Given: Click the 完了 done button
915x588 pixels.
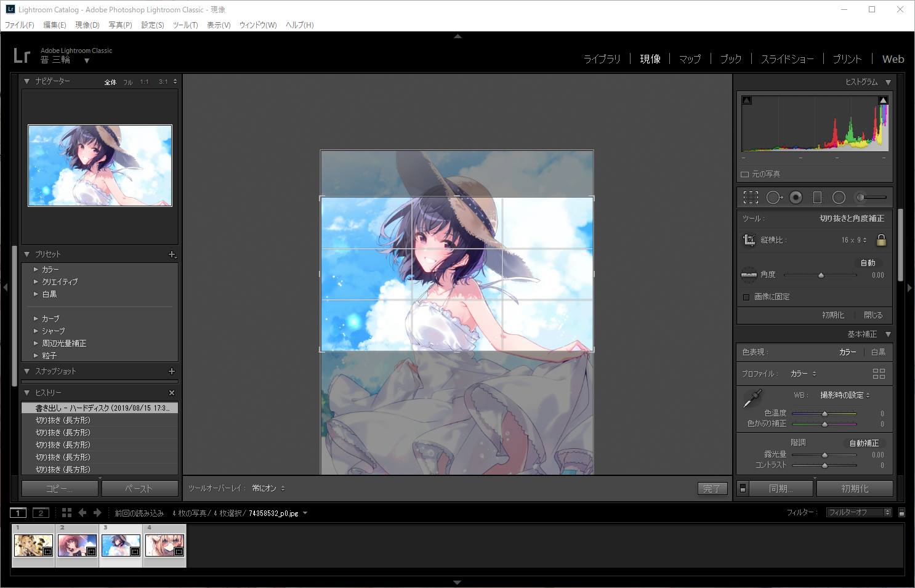Looking at the screenshot, I should [x=712, y=488].
